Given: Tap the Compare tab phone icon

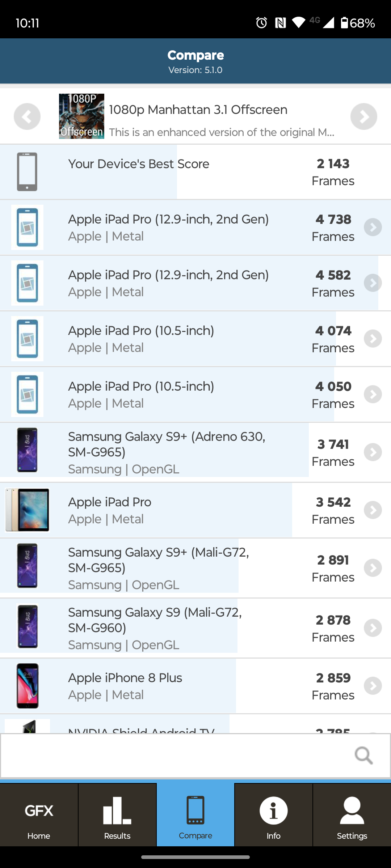Looking at the screenshot, I should [195, 810].
